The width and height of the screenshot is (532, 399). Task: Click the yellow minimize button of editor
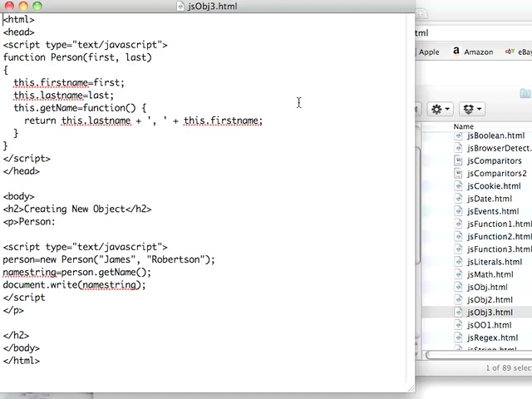coord(23,6)
